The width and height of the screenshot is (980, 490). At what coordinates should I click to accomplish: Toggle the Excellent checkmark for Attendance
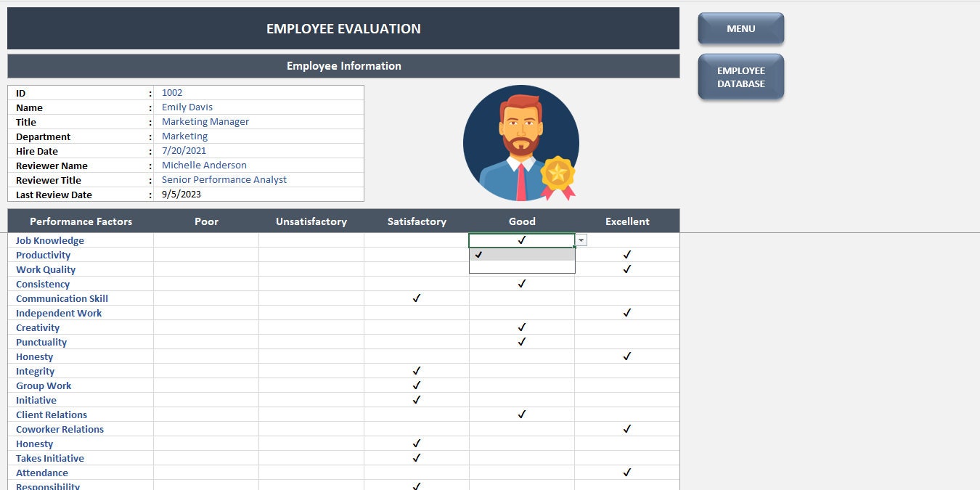click(x=626, y=473)
